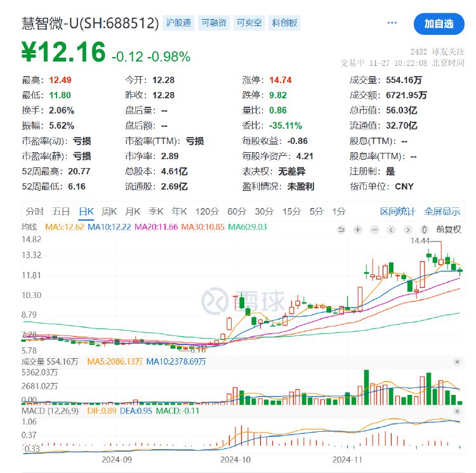476x473 pixels.
Task: Zoom out the chart with minus icon
Action: [374, 230]
